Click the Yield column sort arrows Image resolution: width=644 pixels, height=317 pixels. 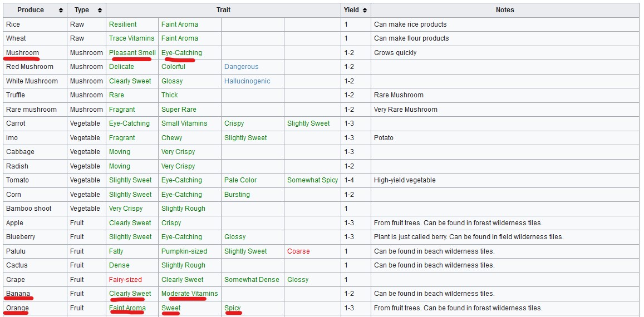[x=364, y=11]
